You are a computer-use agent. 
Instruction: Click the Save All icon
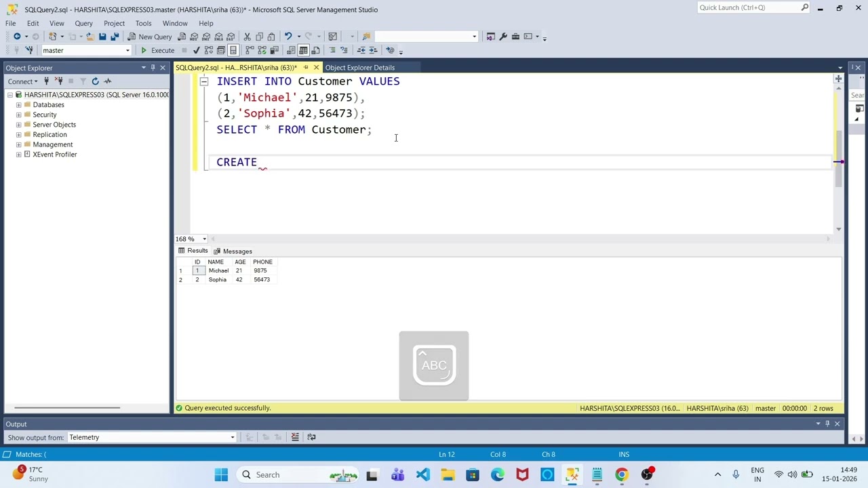[x=115, y=37]
